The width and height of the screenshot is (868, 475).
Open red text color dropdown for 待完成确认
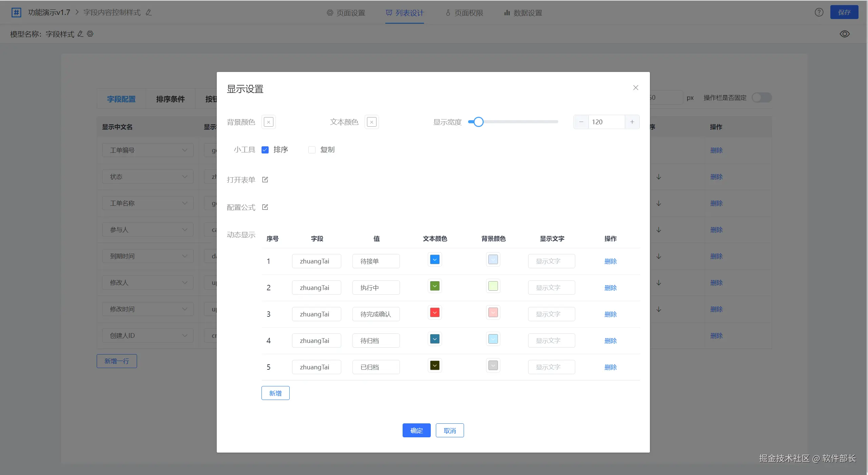click(x=435, y=313)
